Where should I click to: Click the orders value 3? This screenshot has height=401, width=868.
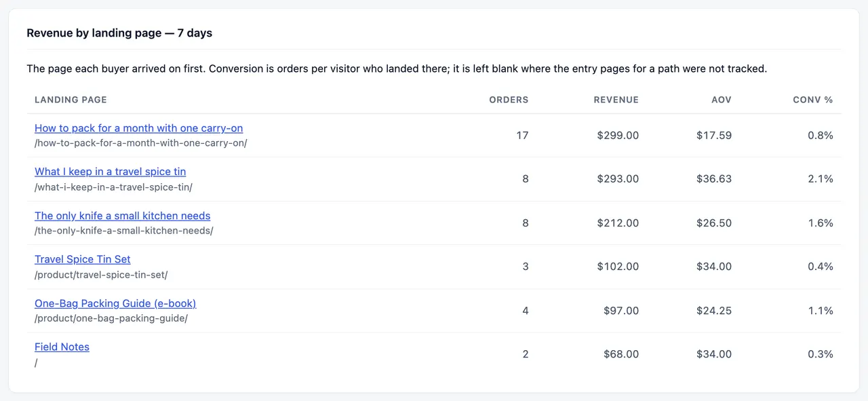[x=526, y=267]
